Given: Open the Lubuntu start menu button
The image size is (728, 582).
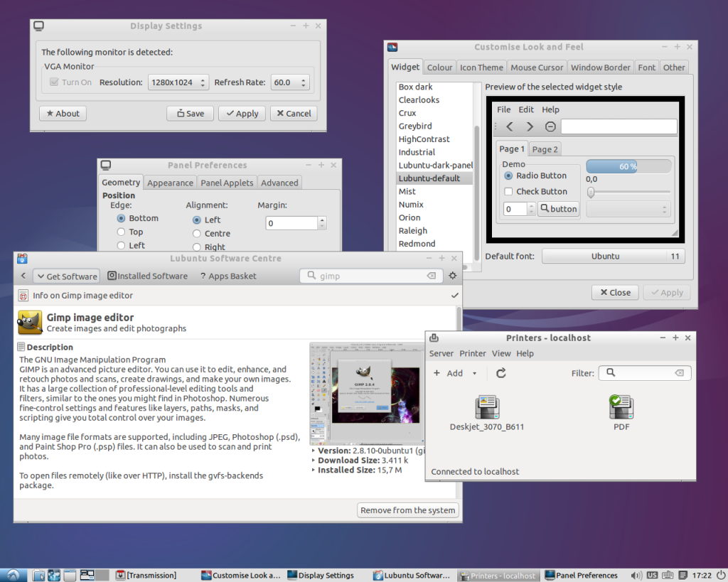Looking at the screenshot, I should [x=13, y=575].
